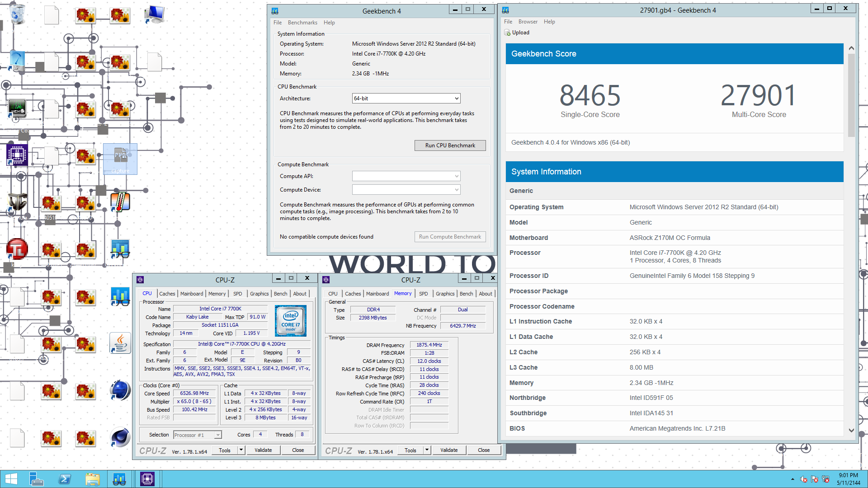Click the title icon of the CPU-Z window showing the CPU tab
This screenshot has width=868, height=488.
pos(140,280)
